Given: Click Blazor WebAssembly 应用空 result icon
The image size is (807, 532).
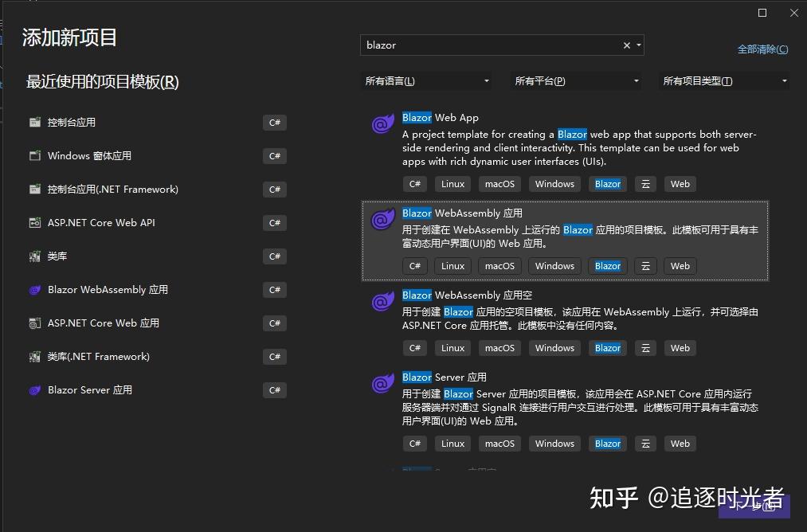Looking at the screenshot, I should [x=383, y=301].
